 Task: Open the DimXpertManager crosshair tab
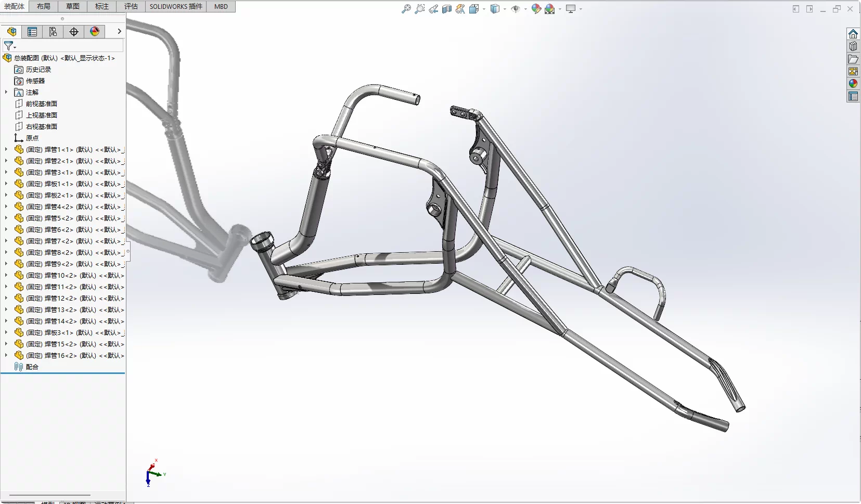[x=74, y=32]
